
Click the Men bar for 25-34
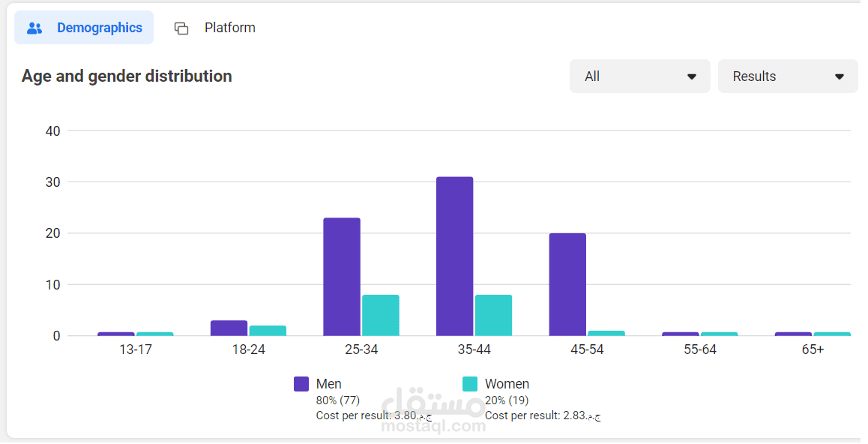click(x=342, y=277)
